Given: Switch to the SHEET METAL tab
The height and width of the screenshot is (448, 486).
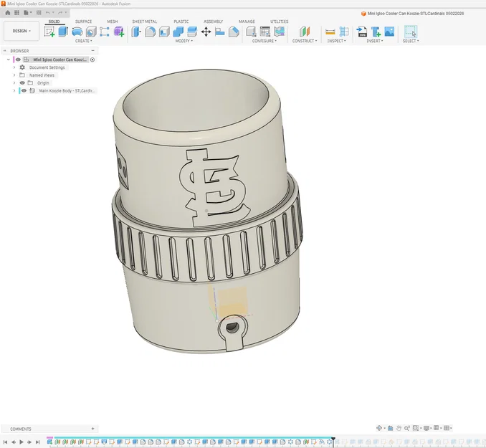Looking at the screenshot, I should 144,22.
